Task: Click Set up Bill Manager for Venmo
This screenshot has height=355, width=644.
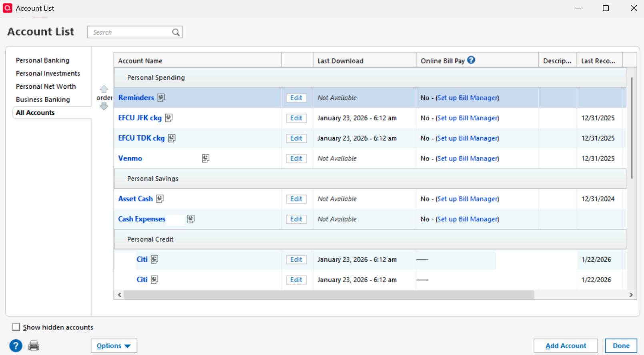Action: [x=467, y=158]
